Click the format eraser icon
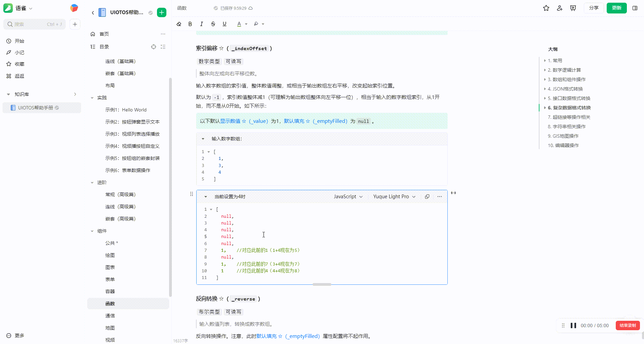The height and width of the screenshot is (344, 644). (178, 24)
